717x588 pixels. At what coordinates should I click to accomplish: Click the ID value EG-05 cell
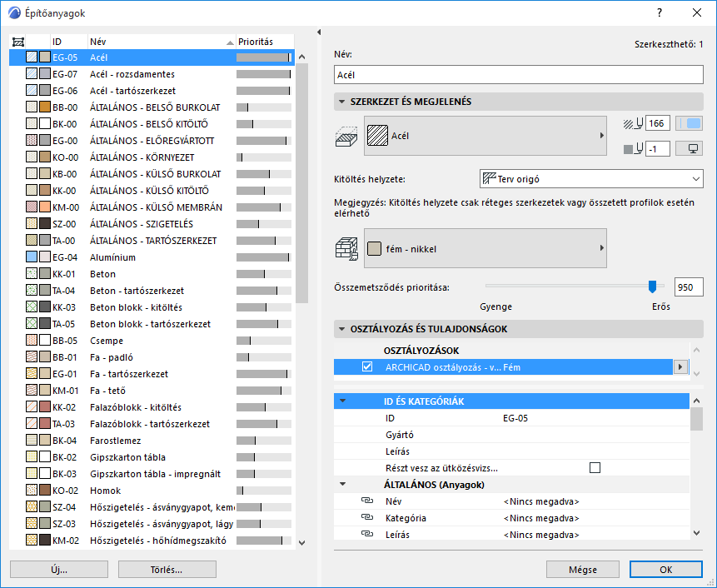515,418
